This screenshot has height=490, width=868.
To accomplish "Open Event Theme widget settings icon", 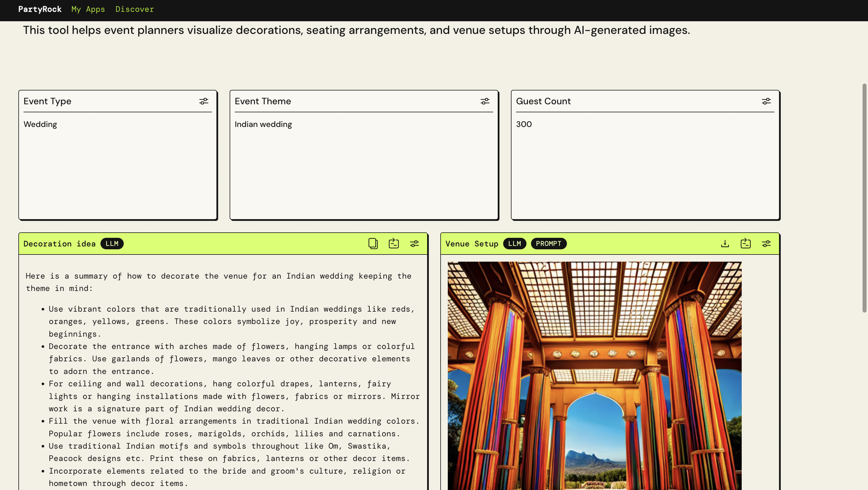I will (485, 101).
